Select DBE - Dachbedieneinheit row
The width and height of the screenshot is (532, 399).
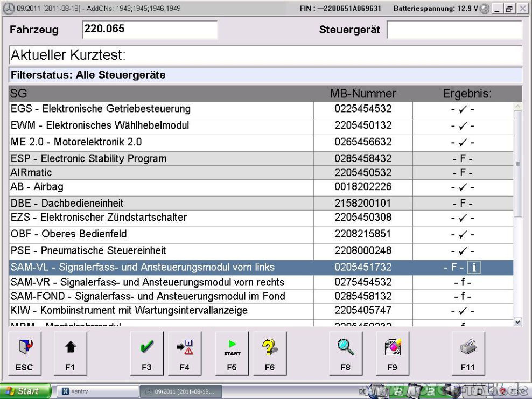261,203
